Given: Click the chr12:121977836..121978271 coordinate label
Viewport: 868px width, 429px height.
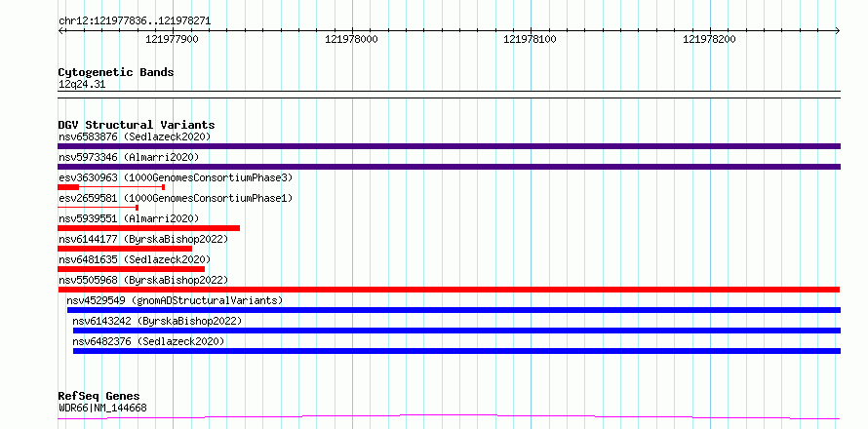Looking at the screenshot, I should (x=135, y=21).
